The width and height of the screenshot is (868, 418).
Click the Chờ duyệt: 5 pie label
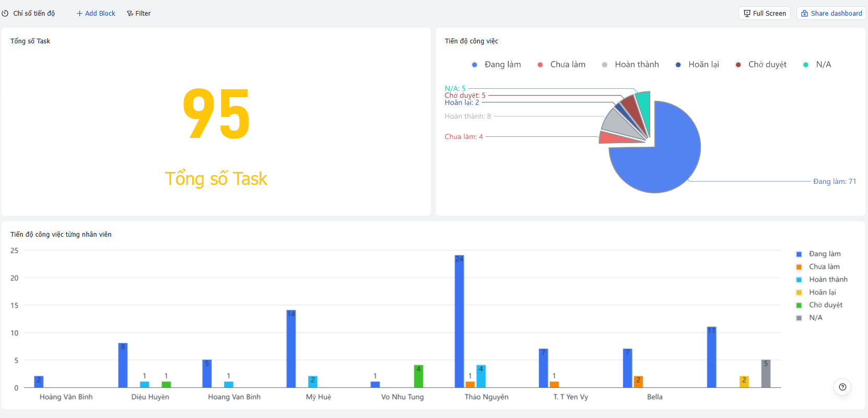[x=465, y=96]
